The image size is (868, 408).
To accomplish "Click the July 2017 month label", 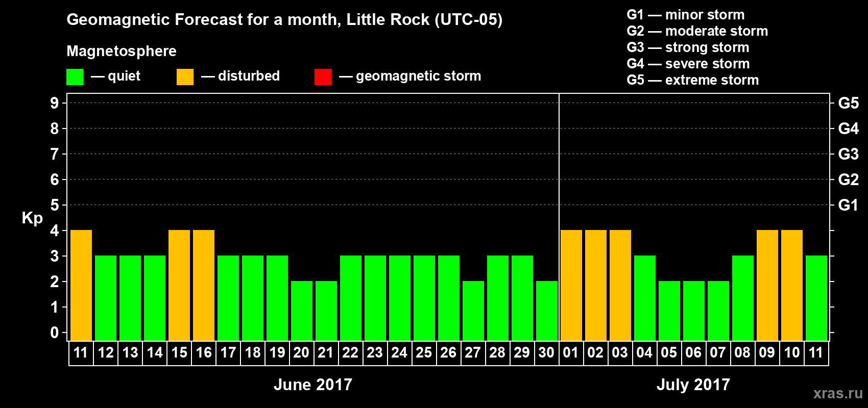I will point(693,385).
